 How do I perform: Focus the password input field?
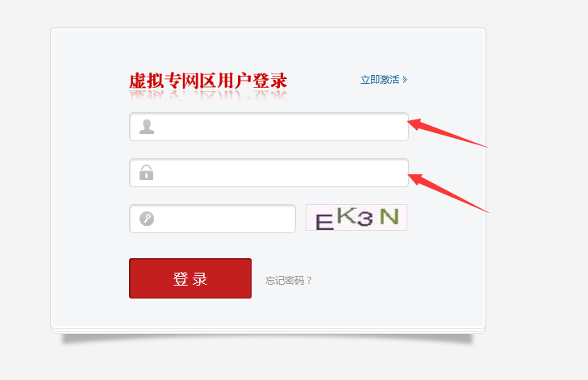pos(269,173)
